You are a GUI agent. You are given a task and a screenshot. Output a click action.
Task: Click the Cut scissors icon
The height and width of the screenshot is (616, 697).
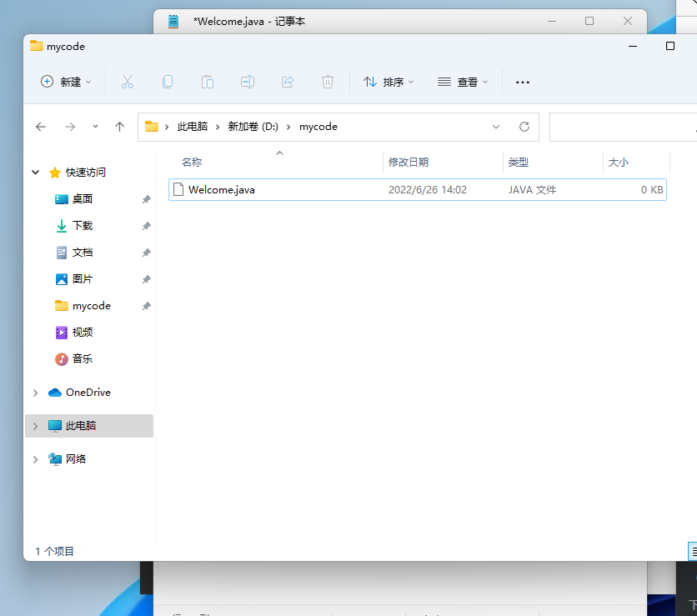(x=127, y=82)
